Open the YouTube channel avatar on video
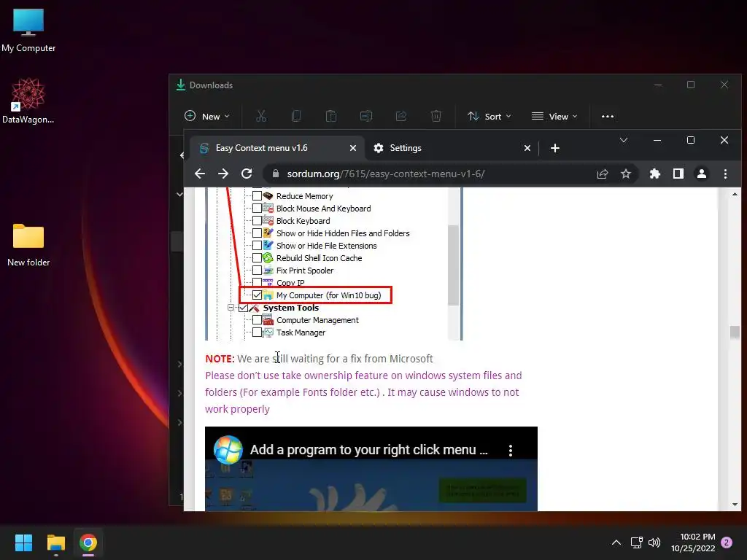This screenshot has width=747, height=560. point(228,449)
